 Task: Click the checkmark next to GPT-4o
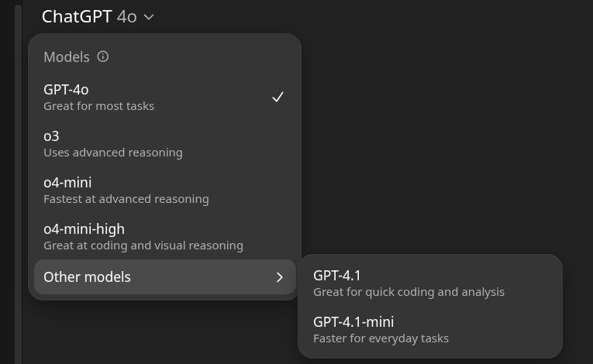[x=278, y=97]
